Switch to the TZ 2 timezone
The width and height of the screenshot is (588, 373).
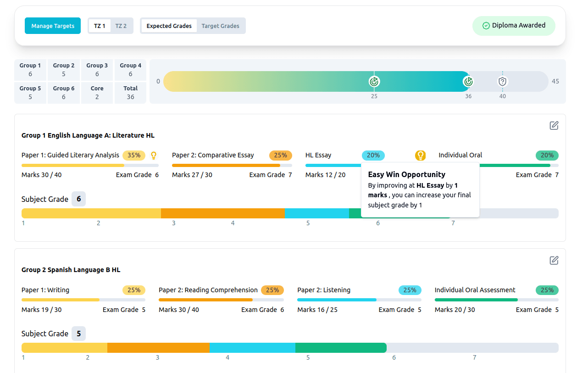pos(121,26)
